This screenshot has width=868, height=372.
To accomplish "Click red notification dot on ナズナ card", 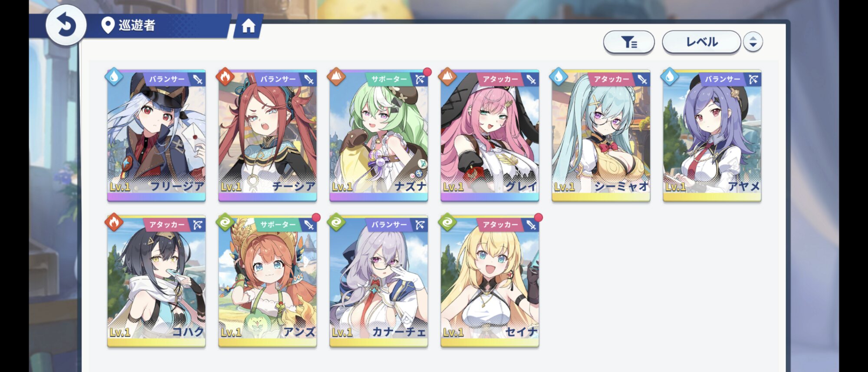I will tap(427, 72).
